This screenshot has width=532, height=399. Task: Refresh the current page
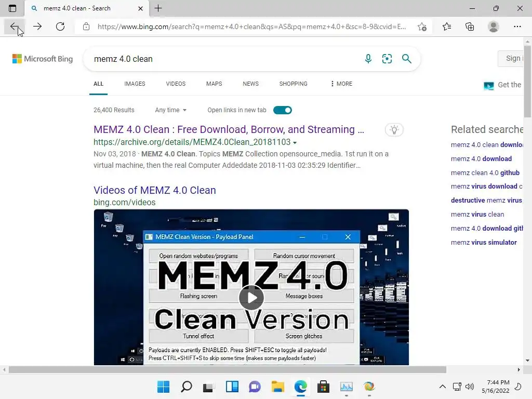(x=60, y=26)
